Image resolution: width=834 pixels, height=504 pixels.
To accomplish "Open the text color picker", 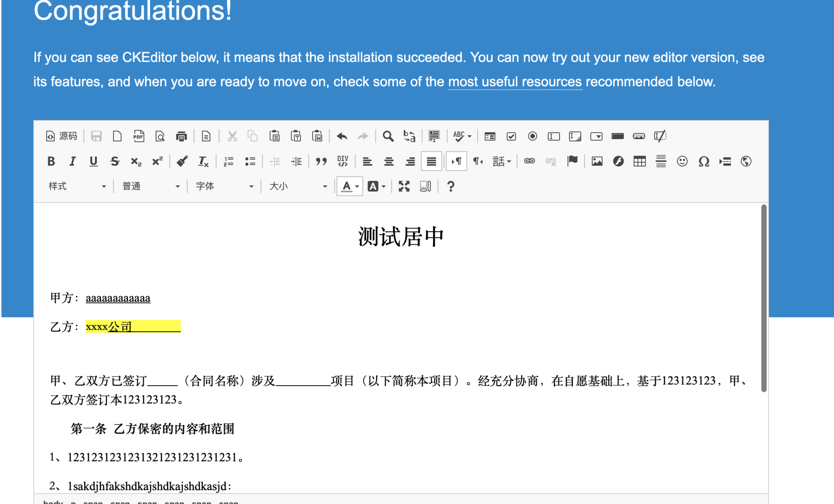I will click(350, 186).
